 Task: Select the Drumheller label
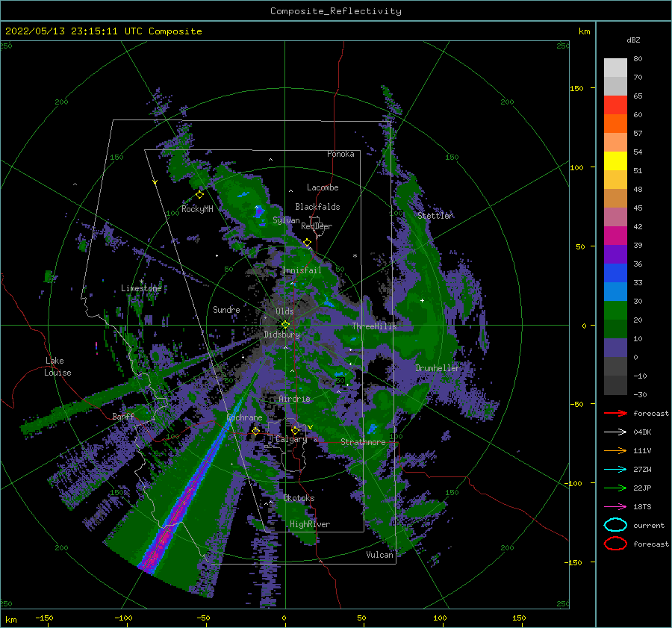(x=437, y=368)
